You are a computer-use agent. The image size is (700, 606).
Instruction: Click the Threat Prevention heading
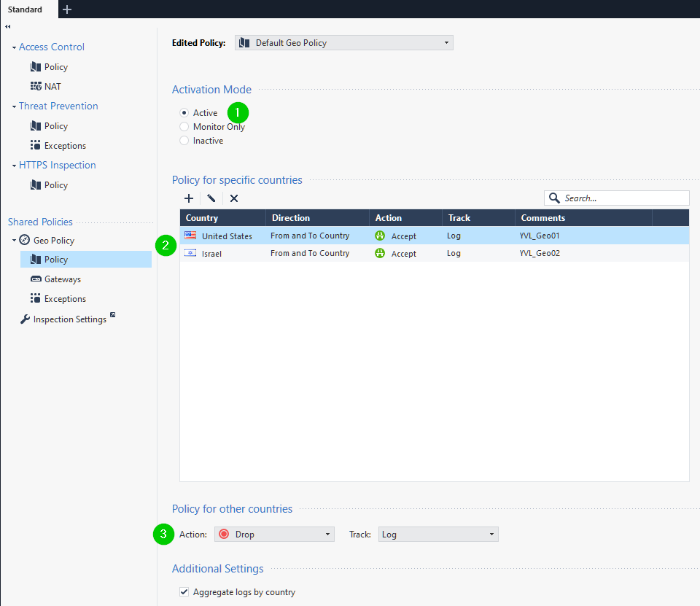[x=58, y=106]
